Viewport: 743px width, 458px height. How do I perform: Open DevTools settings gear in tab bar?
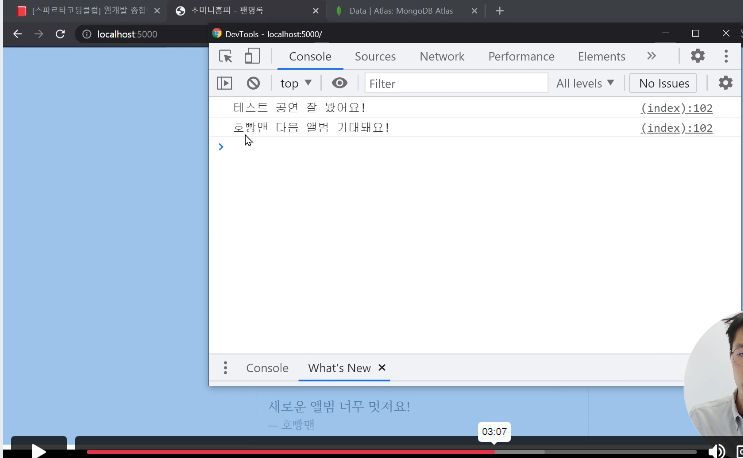(698, 56)
